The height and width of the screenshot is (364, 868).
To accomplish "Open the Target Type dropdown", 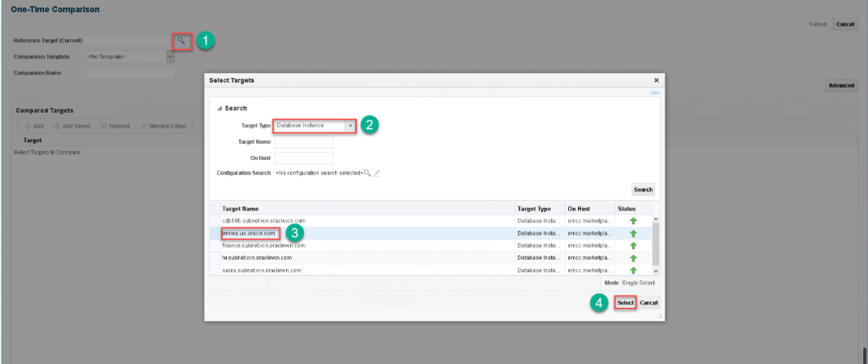I will pyautogui.click(x=350, y=126).
